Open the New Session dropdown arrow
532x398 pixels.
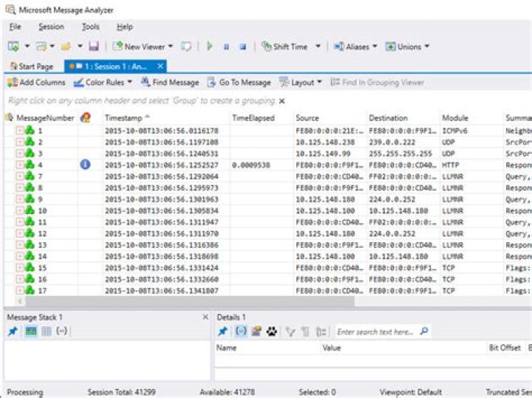pyautogui.click(x=27, y=46)
